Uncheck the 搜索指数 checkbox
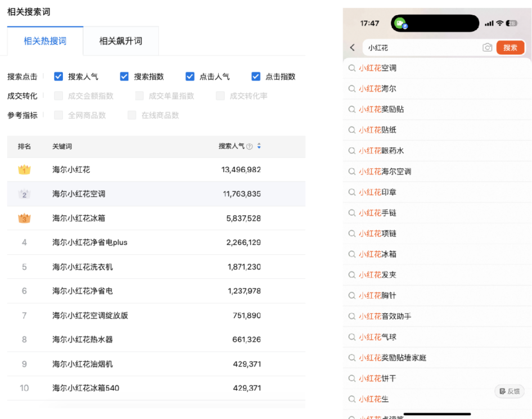Viewport: 532px width, 419px height. (x=124, y=76)
